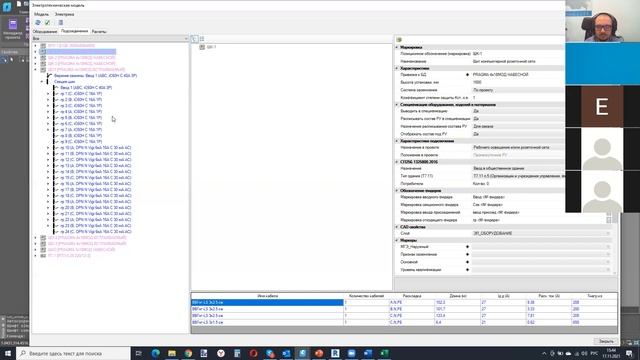Expand the гр.4 (A, iC60H C 16A 1P) node

click(48, 112)
